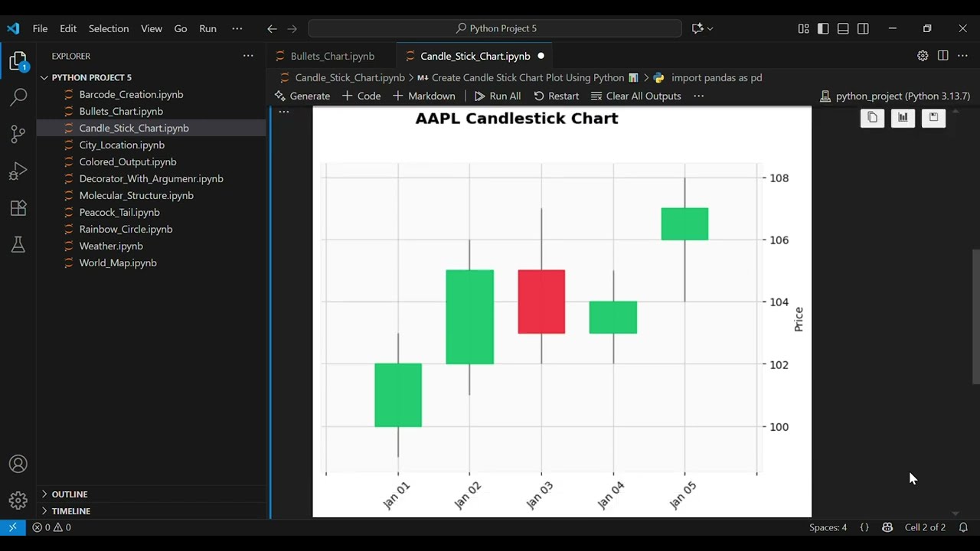This screenshot has width=980, height=551.
Task: Open City_Location.ipynb file
Action: coord(122,145)
